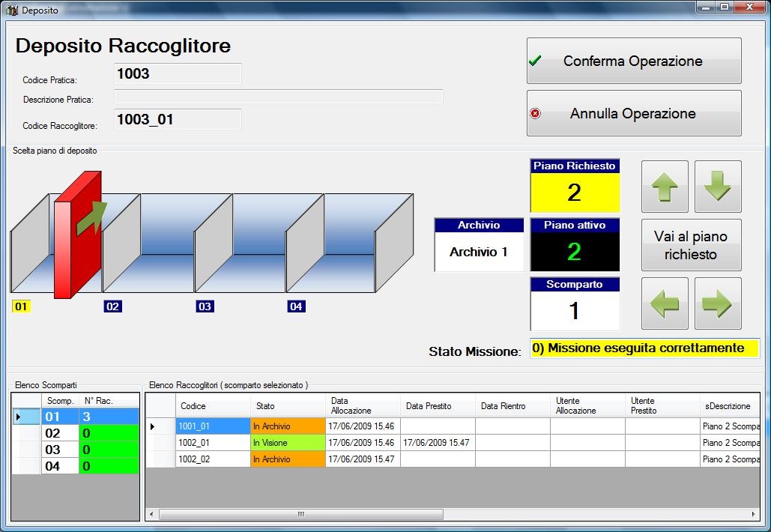Image resolution: width=771 pixels, height=532 pixels.
Task: Select compartment label 02 under shelf
Action: 112,306
